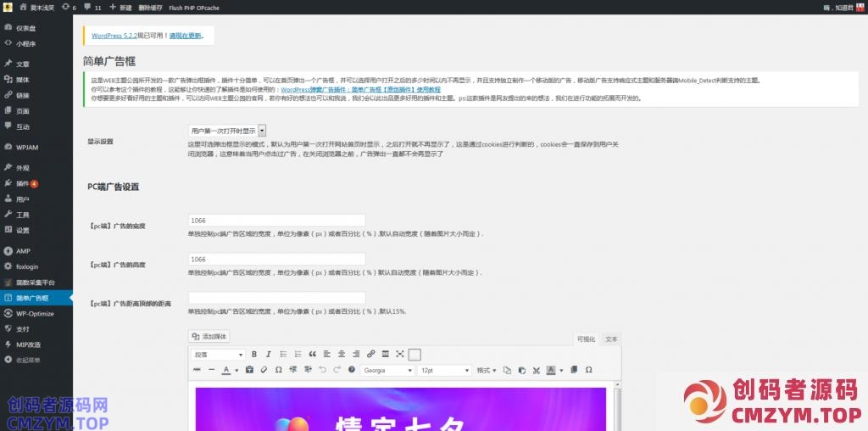868x431 pixels.
Task: Open the editor keyboard shortcuts help
Action: coord(351,370)
